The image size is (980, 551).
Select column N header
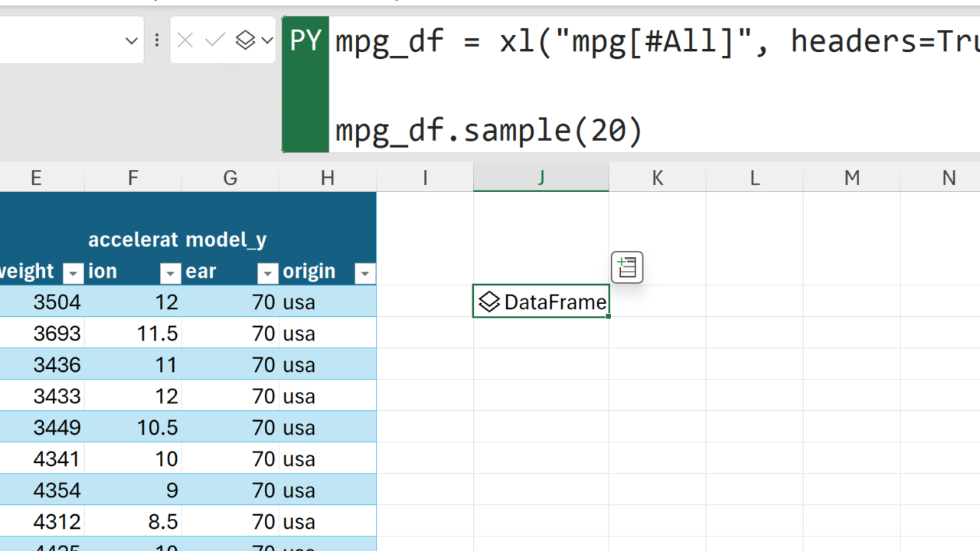(941, 178)
